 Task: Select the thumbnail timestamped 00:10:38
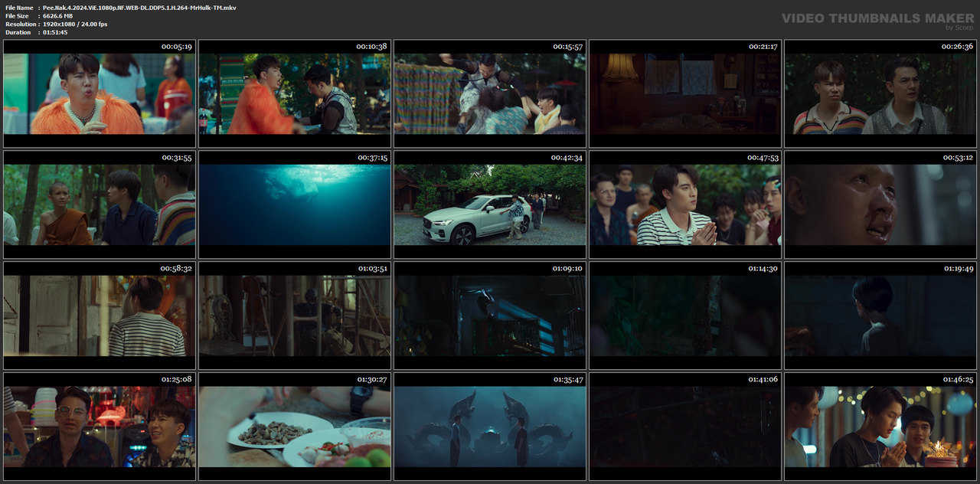click(x=295, y=93)
